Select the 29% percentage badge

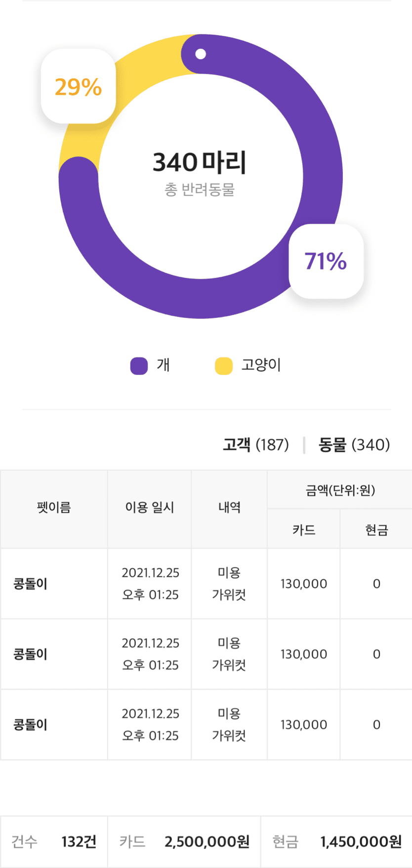tap(78, 86)
